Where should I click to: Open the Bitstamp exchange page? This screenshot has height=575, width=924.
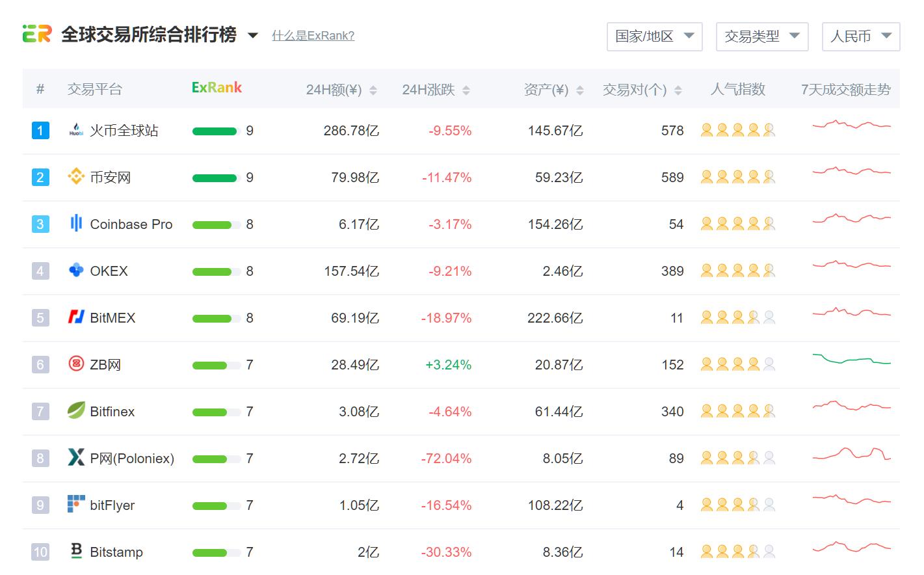click(x=116, y=552)
